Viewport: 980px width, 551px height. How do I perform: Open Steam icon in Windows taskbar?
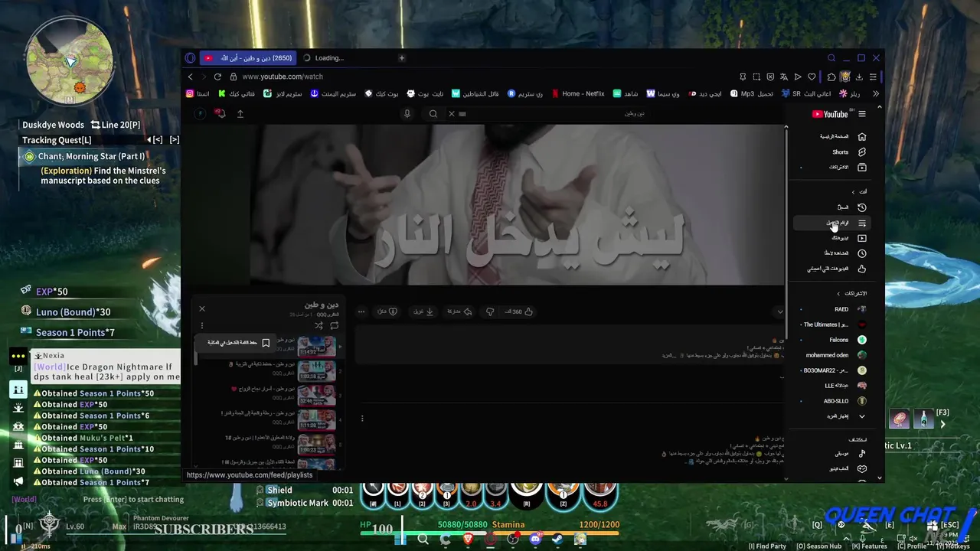click(557, 540)
